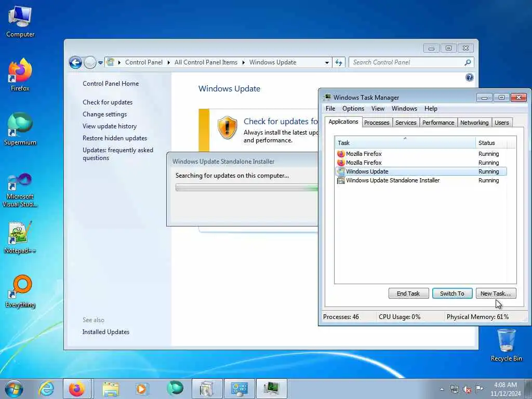Click the Windows Start orb

tap(14, 389)
